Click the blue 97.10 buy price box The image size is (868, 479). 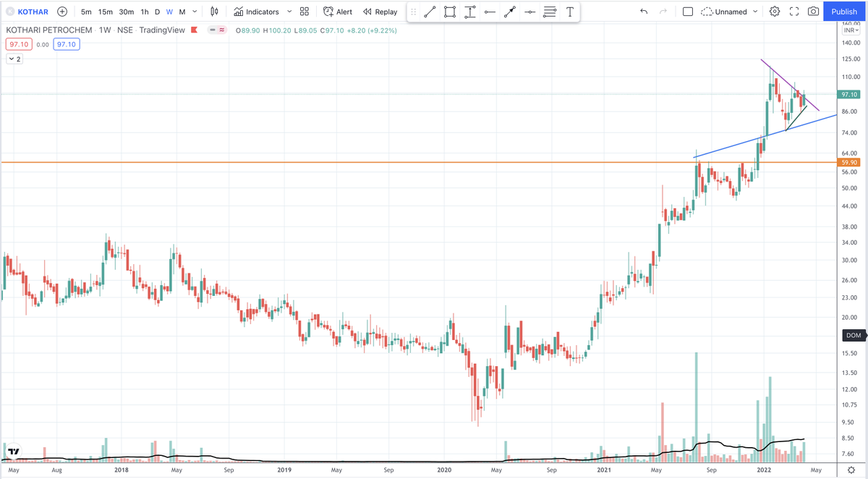pyautogui.click(x=66, y=44)
